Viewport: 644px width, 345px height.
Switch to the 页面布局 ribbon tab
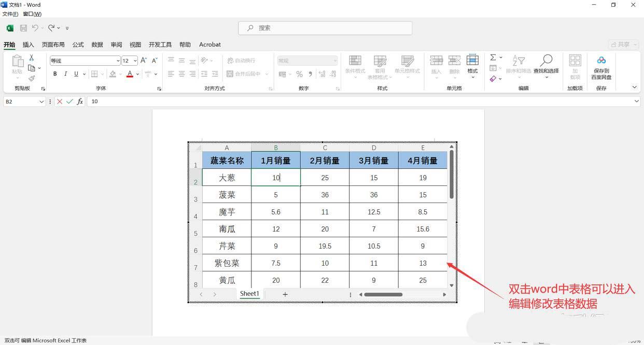[x=53, y=45]
